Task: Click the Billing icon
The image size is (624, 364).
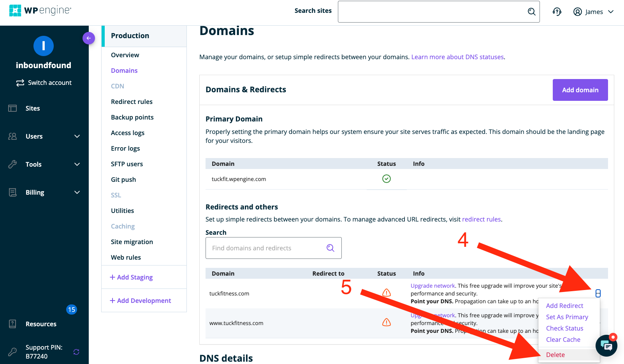Action: point(12,192)
